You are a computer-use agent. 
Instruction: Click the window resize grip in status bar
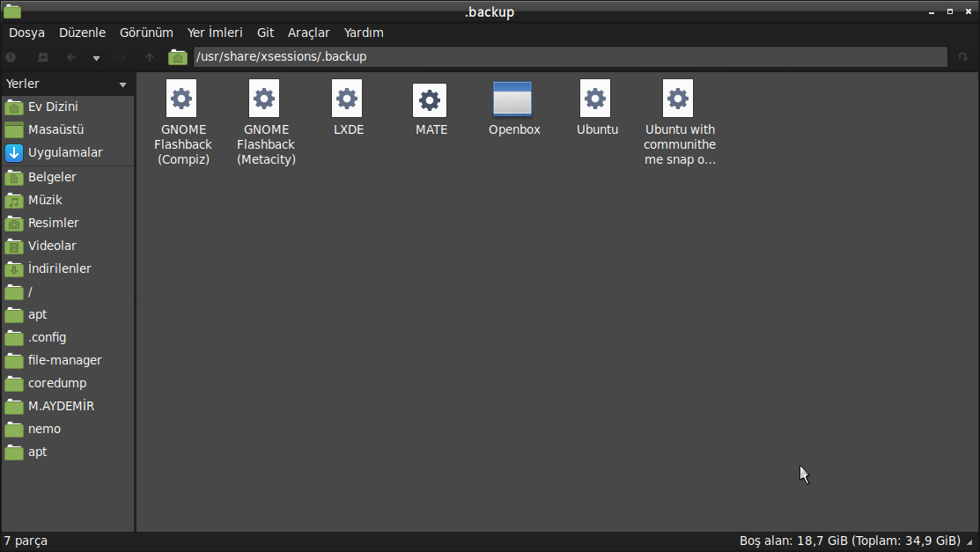point(970,542)
